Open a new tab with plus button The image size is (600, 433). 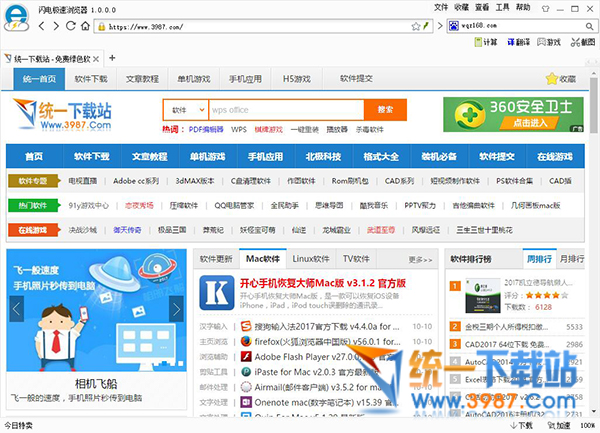pyautogui.click(x=112, y=57)
